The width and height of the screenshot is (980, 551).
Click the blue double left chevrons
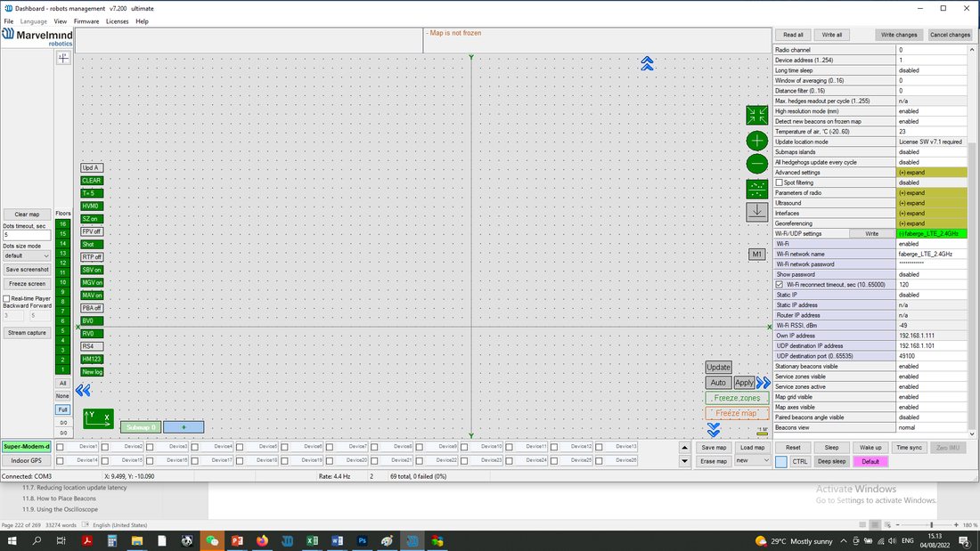83,391
